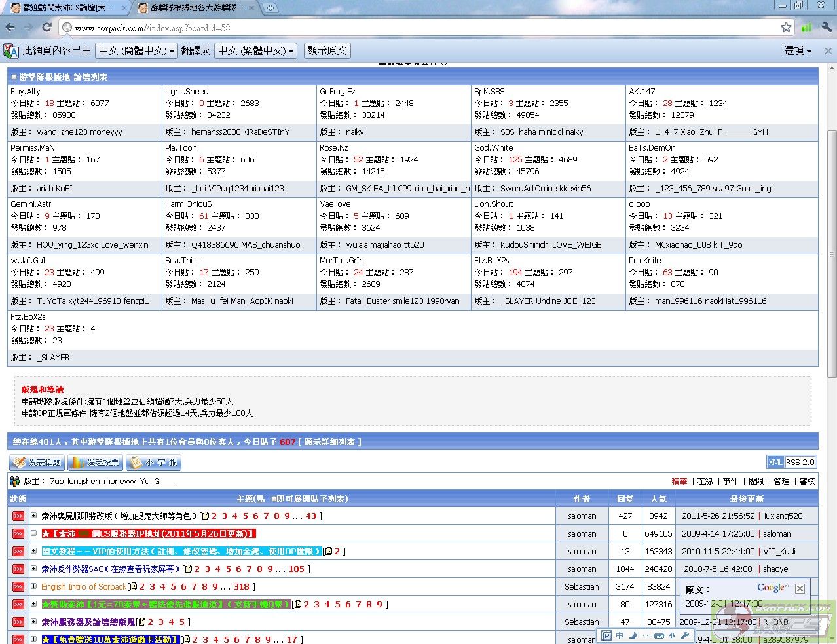Screen dimensions: 837x644
Task: Click status icon for English Intro of Sorpack
Action: point(18,587)
